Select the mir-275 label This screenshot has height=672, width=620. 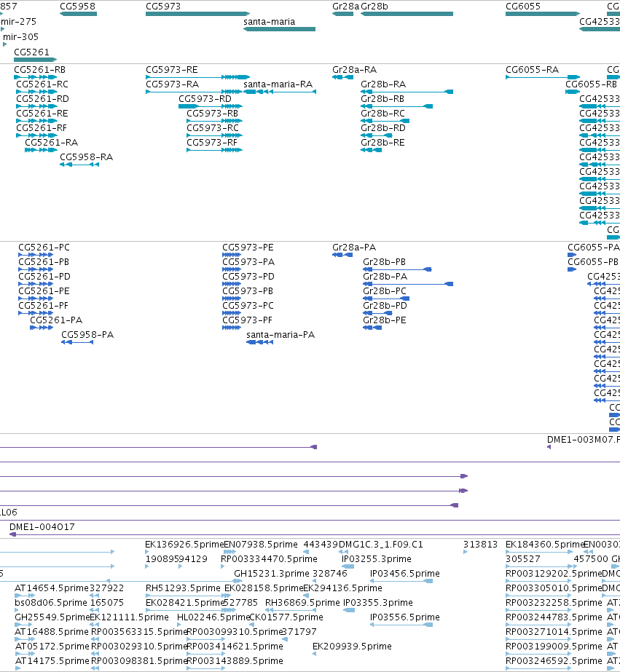[x=18, y=22]
